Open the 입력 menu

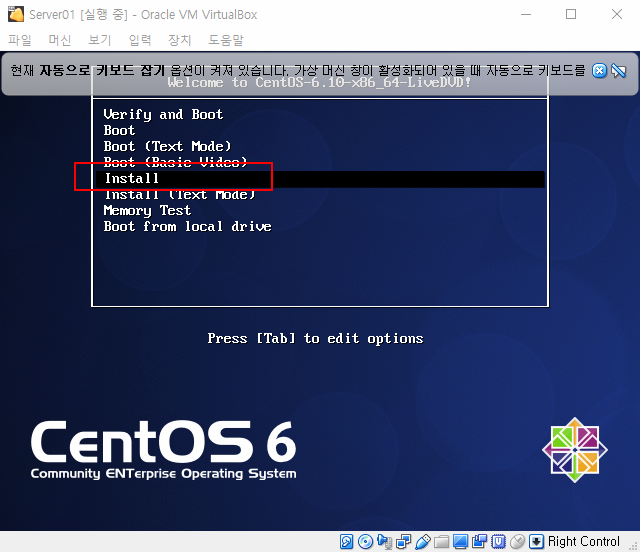[140, 40]
